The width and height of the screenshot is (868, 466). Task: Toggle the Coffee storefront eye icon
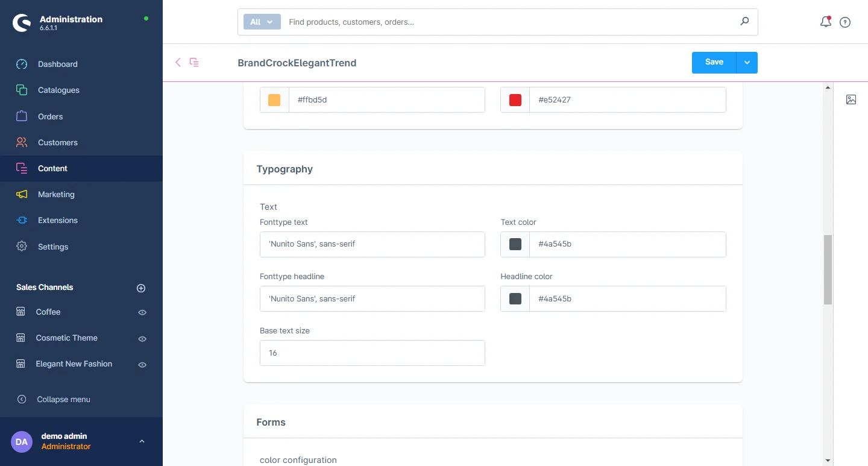click(142, 312)
